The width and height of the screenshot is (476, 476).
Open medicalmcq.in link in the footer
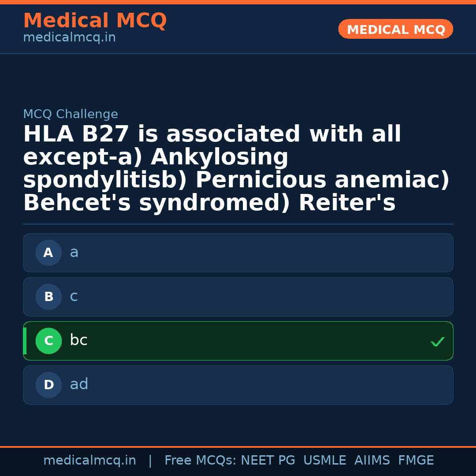pos(89,461)
